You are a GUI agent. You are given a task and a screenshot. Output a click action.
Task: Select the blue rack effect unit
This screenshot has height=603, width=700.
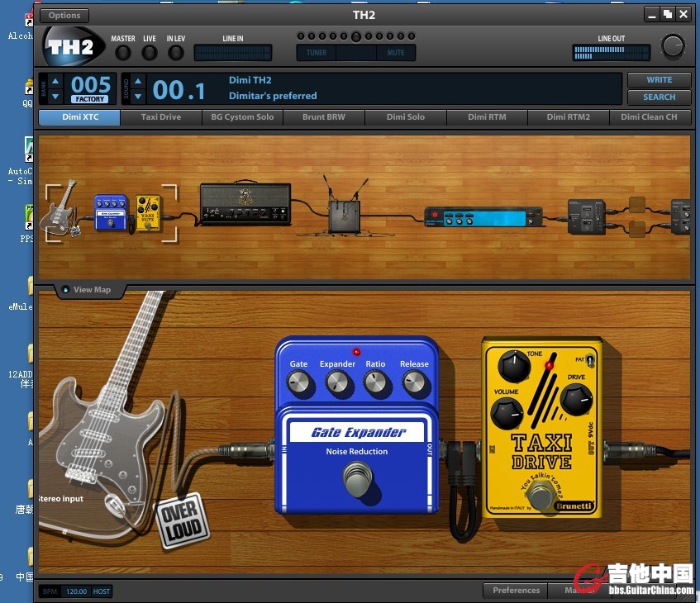[x=485, y=217]
